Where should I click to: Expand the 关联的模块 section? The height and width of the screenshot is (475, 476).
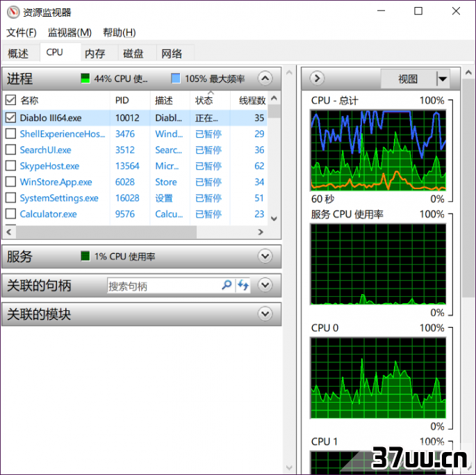pos(265,314)
